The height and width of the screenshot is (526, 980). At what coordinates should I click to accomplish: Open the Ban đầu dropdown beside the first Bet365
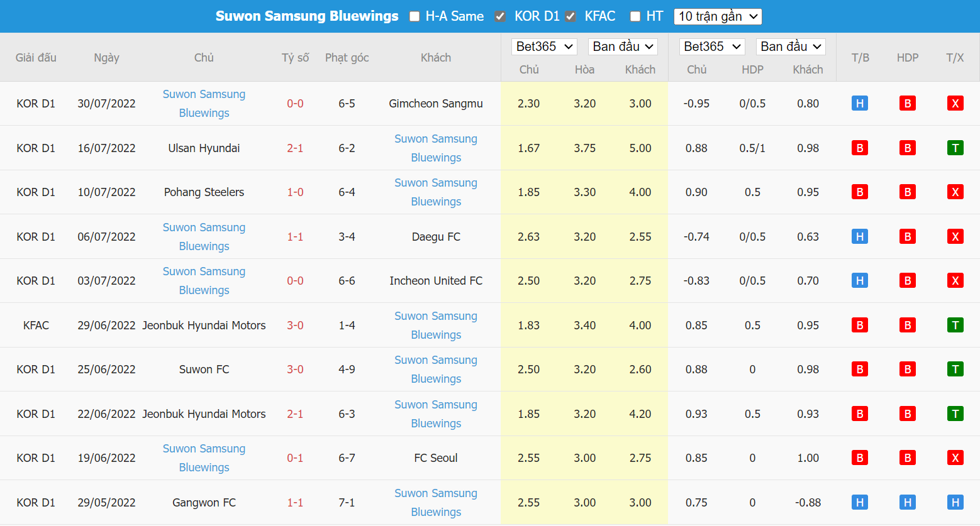623,47
